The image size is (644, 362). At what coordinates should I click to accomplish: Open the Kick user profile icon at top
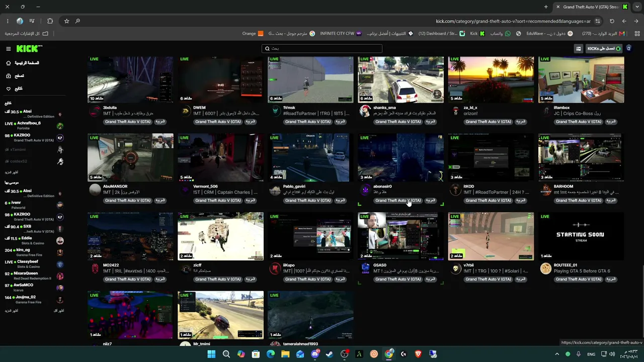[x=628, y=49]
